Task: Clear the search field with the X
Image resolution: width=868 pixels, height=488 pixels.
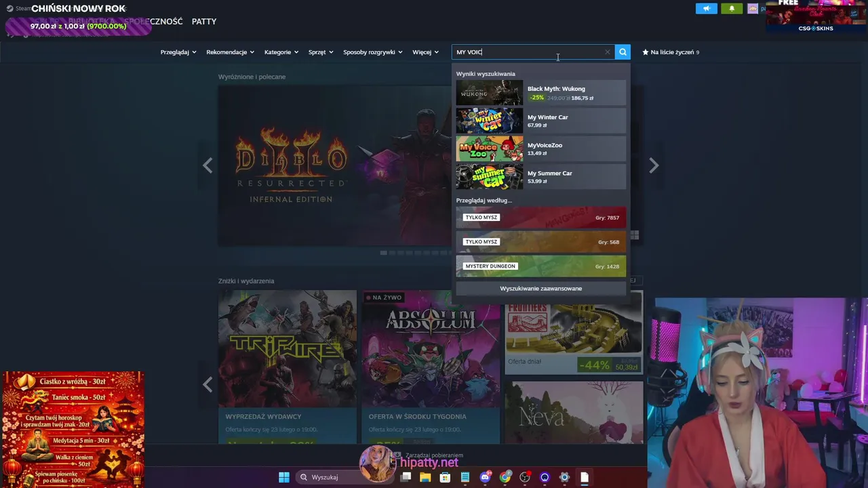Action: click(x=608, y=52)
